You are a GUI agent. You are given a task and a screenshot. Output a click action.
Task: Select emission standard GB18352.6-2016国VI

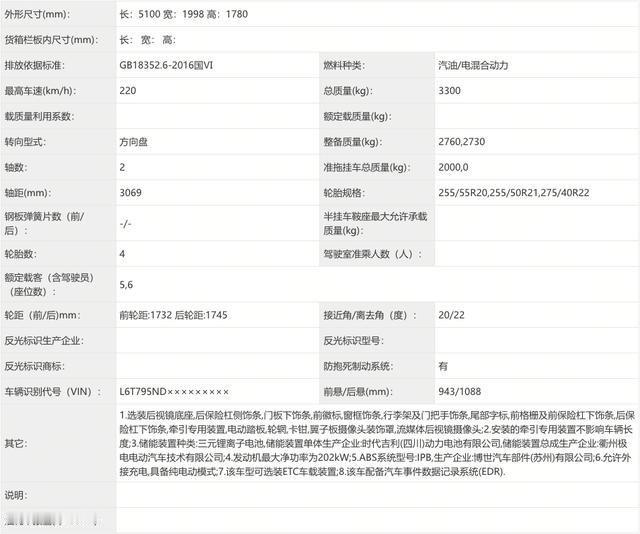point(166,65)
